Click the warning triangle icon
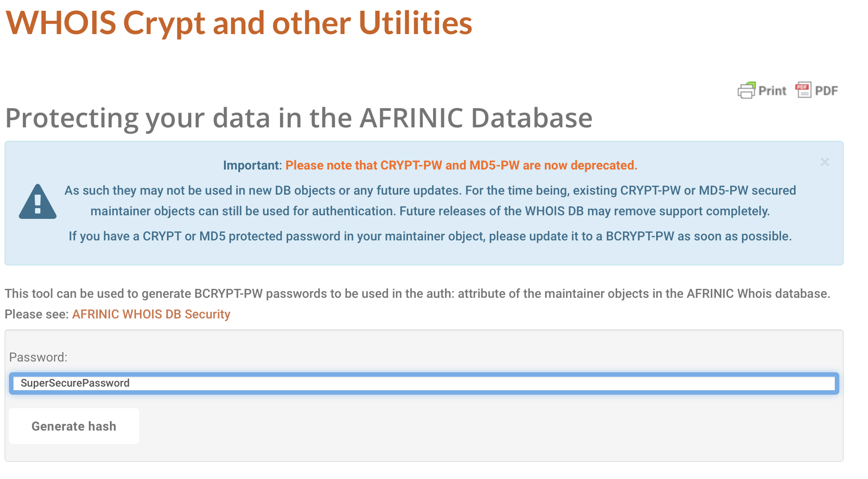Viewport: 868px width, 479px height. point(38,202)
